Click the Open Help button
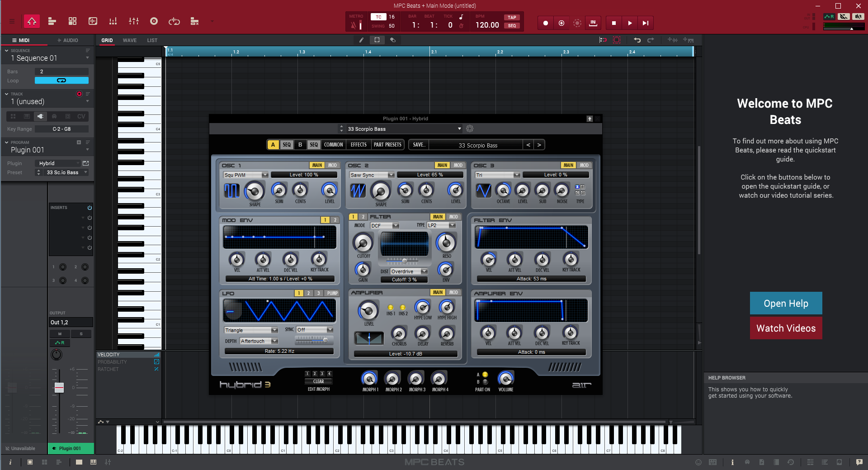This screenshot has height=470, width=868. point(786,303)
